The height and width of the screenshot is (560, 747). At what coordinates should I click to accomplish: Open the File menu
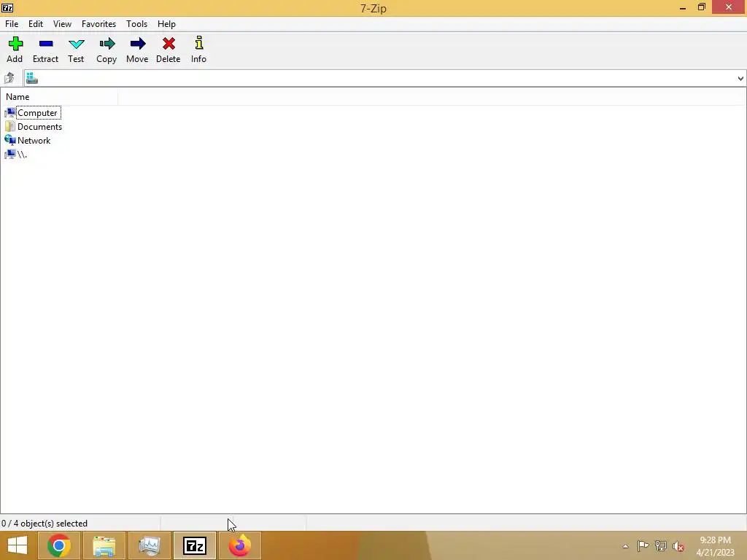[x=12, y=24]
